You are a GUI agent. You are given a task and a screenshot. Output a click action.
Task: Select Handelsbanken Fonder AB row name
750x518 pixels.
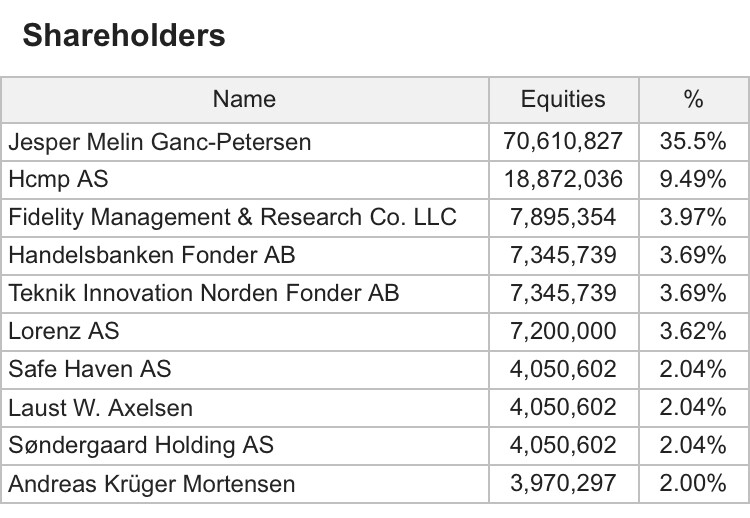(x=152, y=256)
